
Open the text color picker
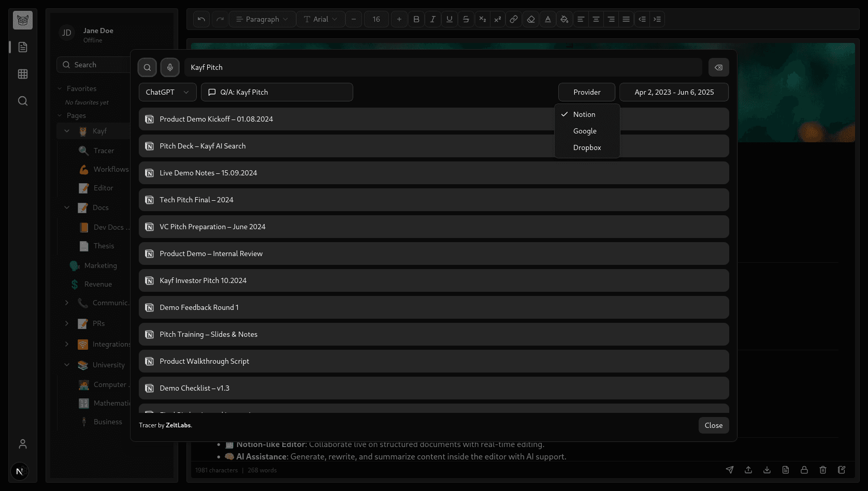[548, 19]
